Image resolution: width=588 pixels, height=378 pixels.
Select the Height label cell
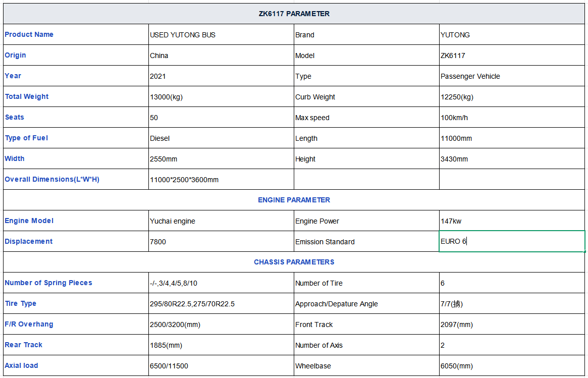click(x=366, y=158)
